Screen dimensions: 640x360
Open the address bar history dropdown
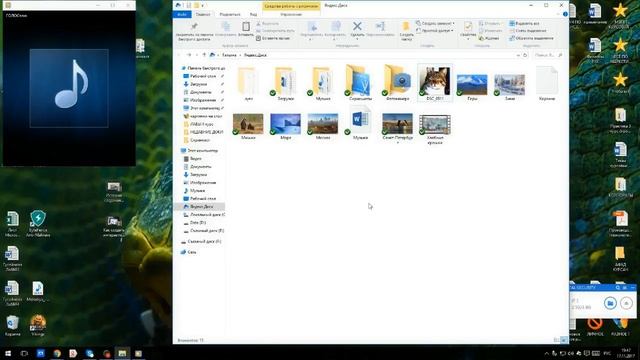tap(518, 55)
